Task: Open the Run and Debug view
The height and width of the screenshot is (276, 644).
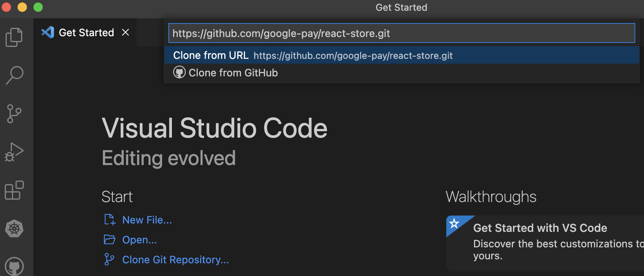Action: click(x=14, y=152)
